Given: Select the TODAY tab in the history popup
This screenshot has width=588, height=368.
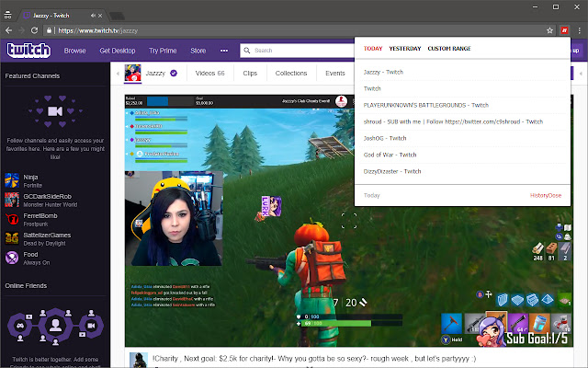Looking at the screenshot, I should (373, 49).
